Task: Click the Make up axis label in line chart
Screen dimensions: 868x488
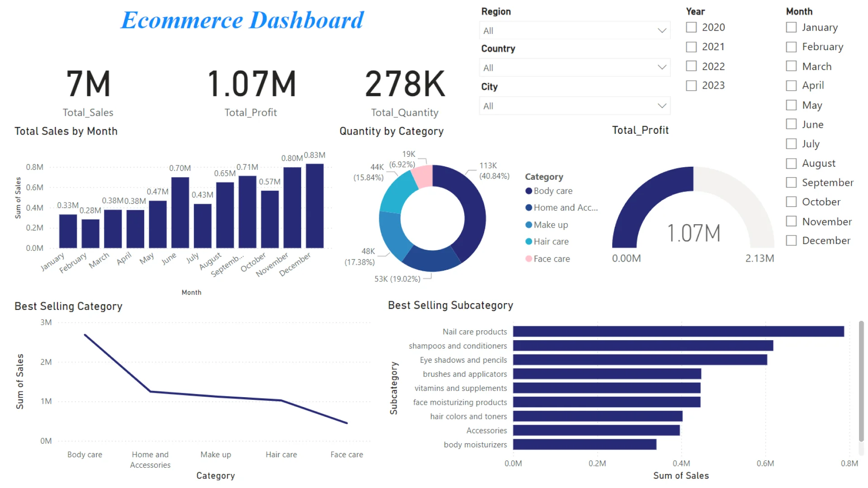Action: pyautogui.click(x=216, y=455)
